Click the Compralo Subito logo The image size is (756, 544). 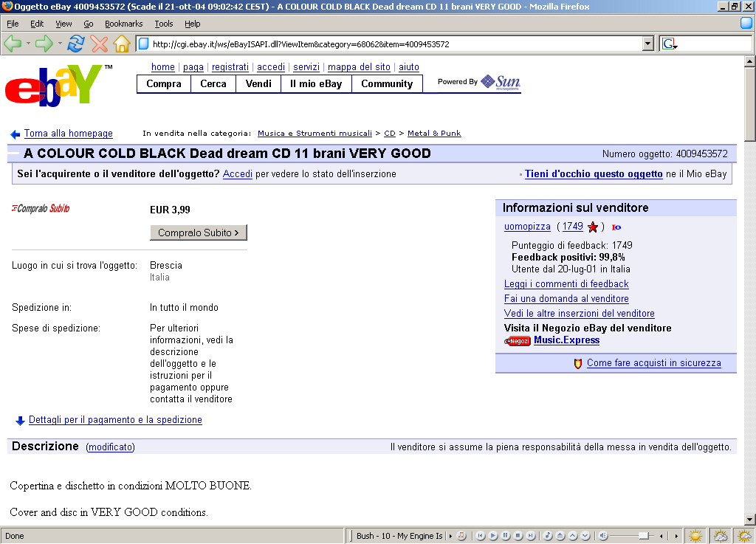[x=41, y=208]
